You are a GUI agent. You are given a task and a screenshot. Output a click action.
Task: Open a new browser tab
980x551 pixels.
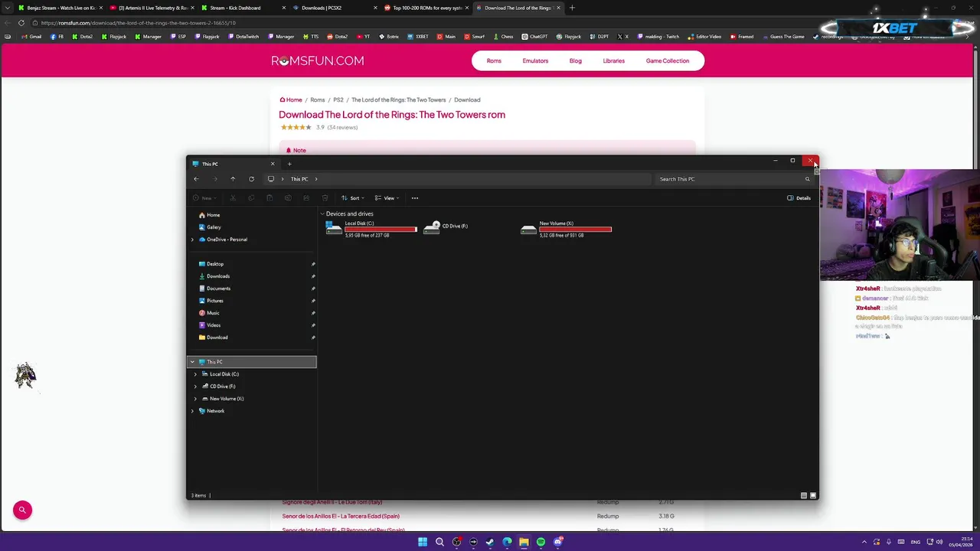point(572,8)
